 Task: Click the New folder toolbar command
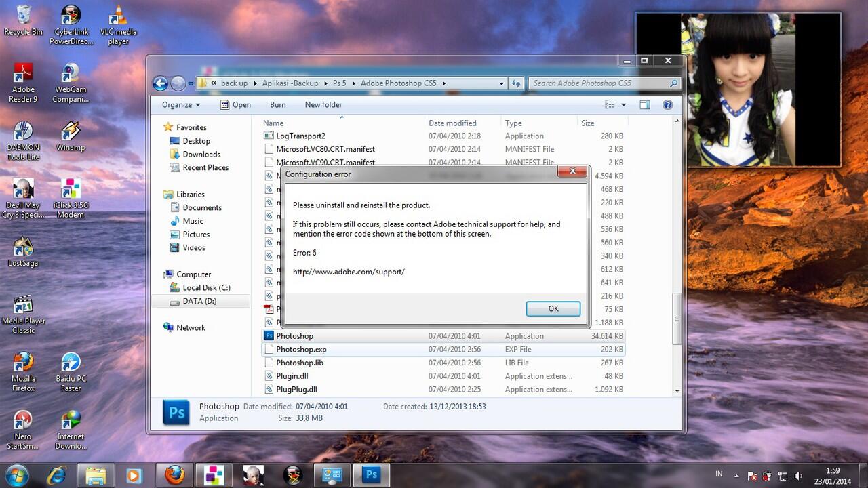point(323,105)
